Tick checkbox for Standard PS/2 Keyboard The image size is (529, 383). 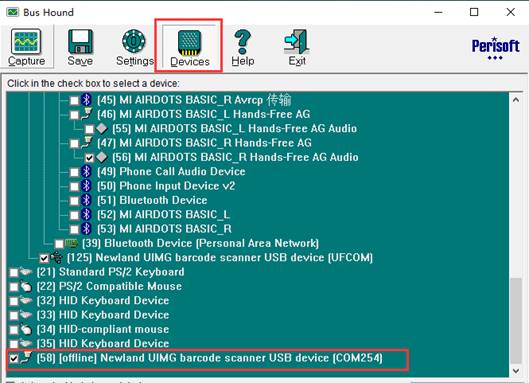[x=13, y=273]
